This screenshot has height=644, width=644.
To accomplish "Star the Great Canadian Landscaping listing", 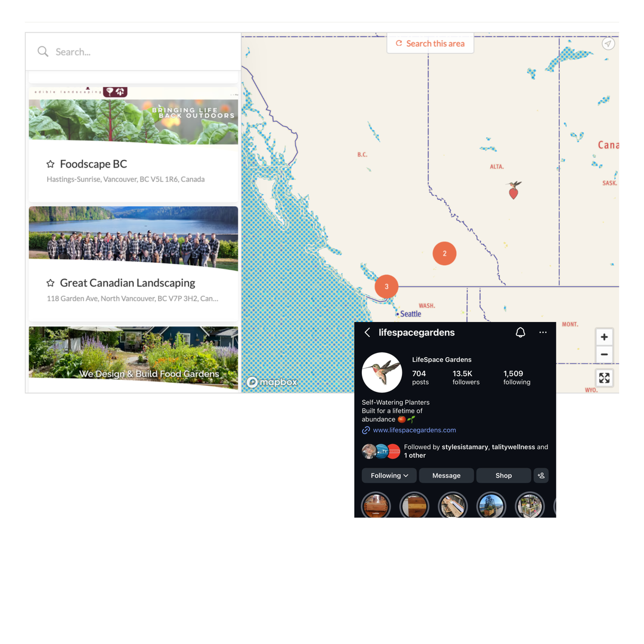I will coord(51,283).
